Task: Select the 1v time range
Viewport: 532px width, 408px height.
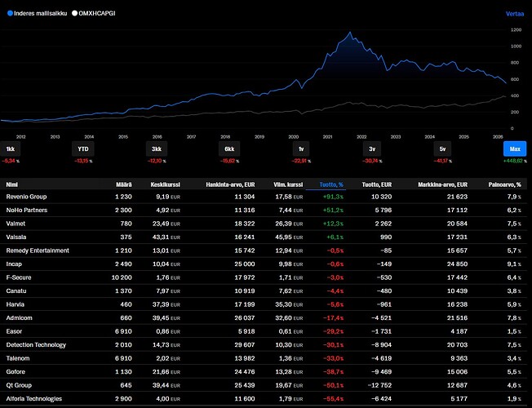Action: (301, 149)
